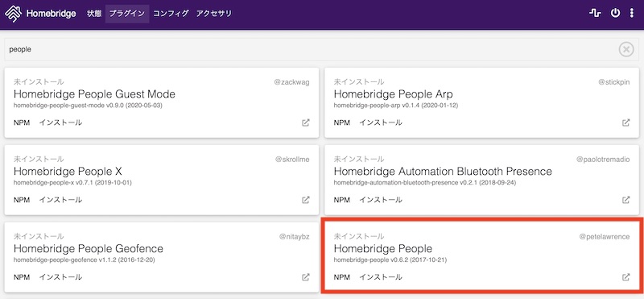The height and width of the screenshot is (299, 644).
Task: Open NPM link for People Arp
Action: (342, 123)
